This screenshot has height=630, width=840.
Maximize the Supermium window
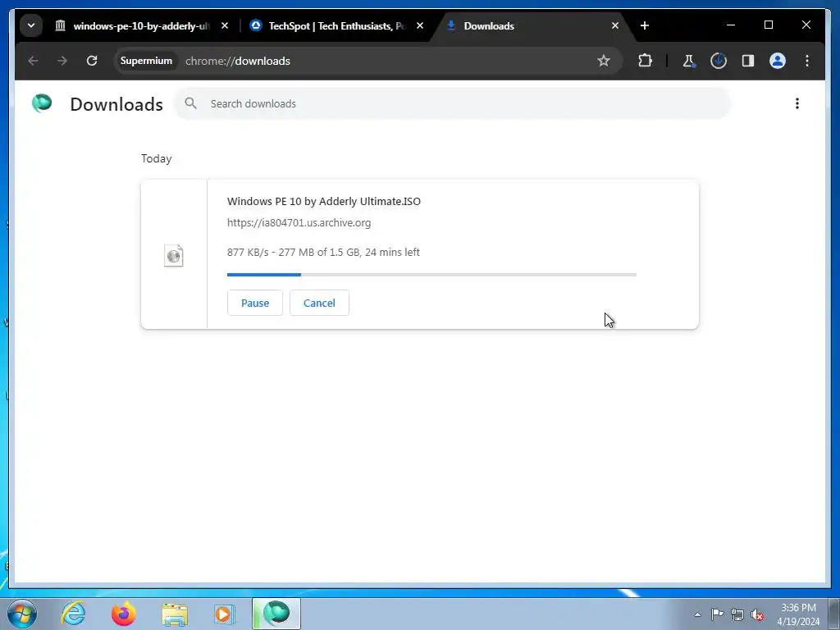(x=768, y=25)
